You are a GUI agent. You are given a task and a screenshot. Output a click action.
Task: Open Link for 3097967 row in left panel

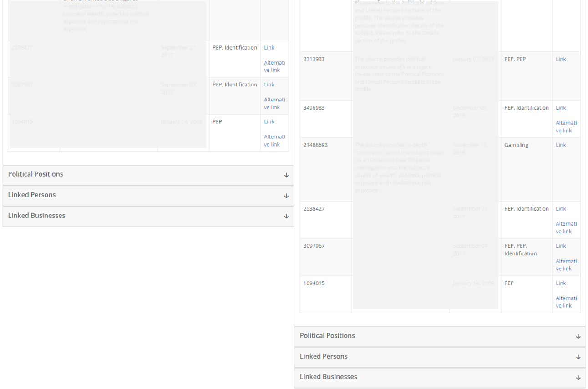269,85
